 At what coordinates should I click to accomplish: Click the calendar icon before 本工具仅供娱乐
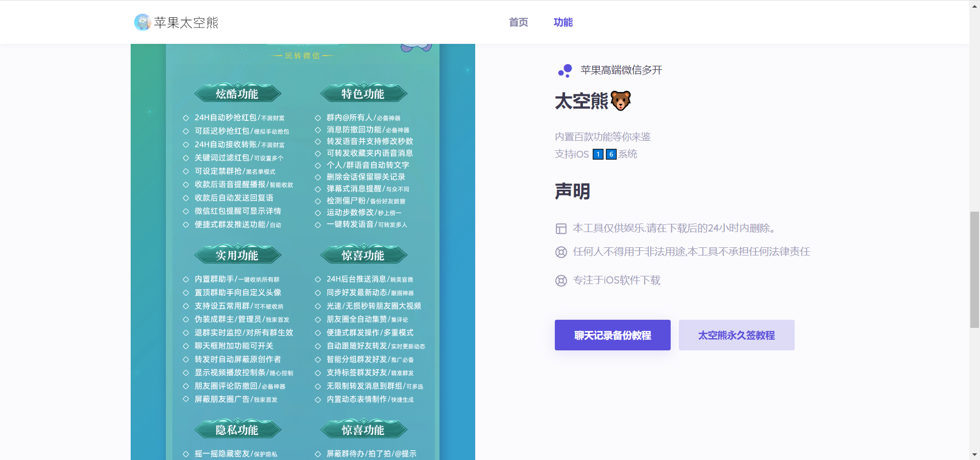pyautogui.click(x=561, y=228)
